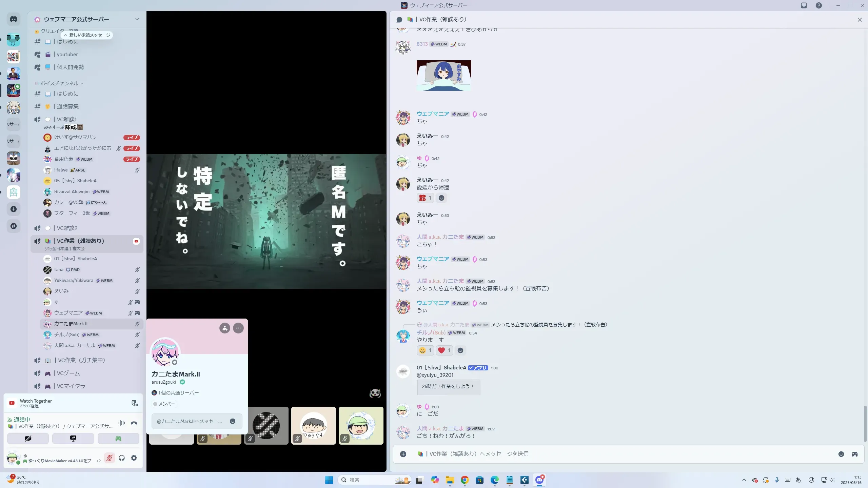
Task: Select the VC雑談2 voice channel
Action: coord(67,228)
